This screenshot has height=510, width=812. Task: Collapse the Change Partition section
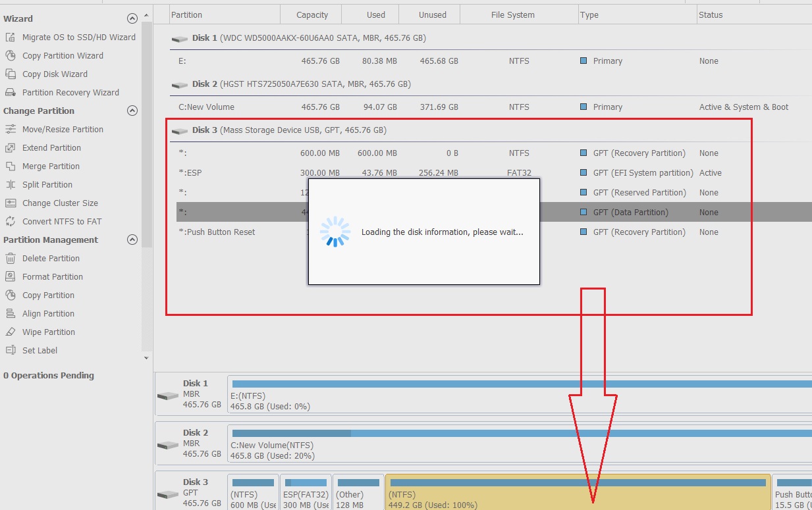click(x=132, y=111)
